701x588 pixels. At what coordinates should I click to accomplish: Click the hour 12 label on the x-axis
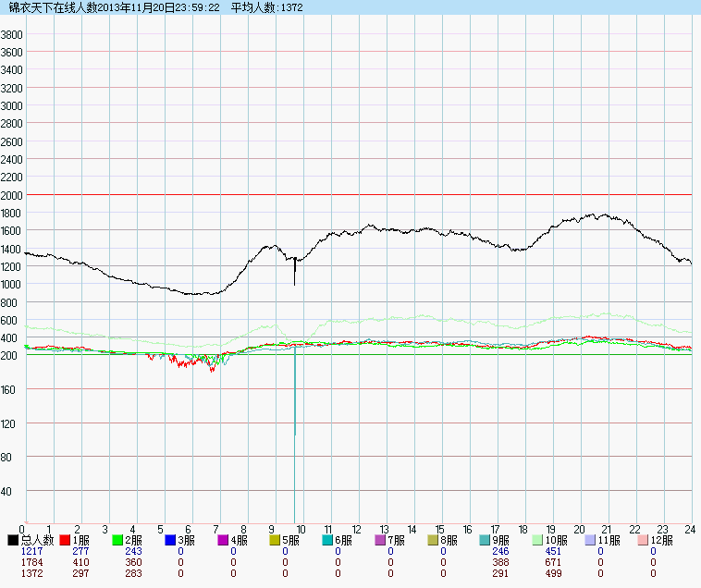356,529
